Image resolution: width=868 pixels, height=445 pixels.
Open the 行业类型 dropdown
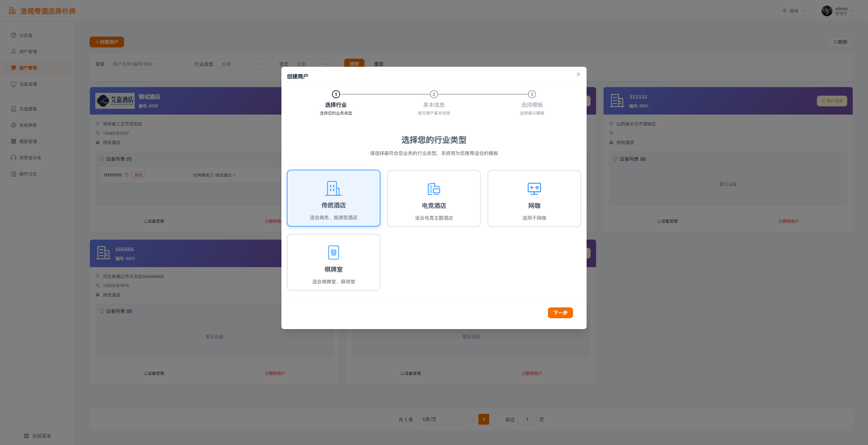pyautogui.click(x=243, y=64)
